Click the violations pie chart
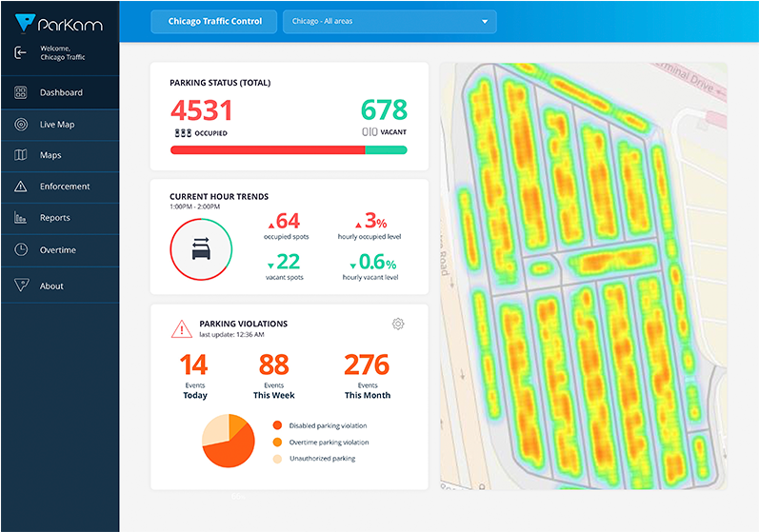Viewport: 759px width, 532px height. pos(229,441)
